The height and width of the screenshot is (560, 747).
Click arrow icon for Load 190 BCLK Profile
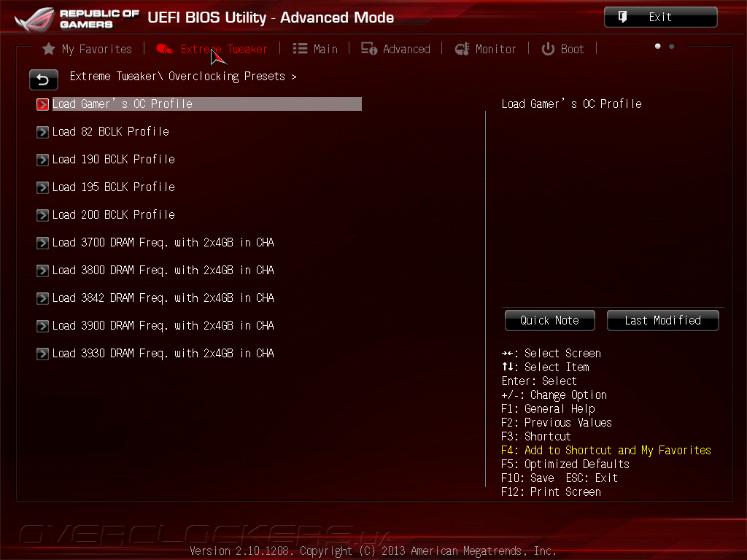click(x=42, y=160)
